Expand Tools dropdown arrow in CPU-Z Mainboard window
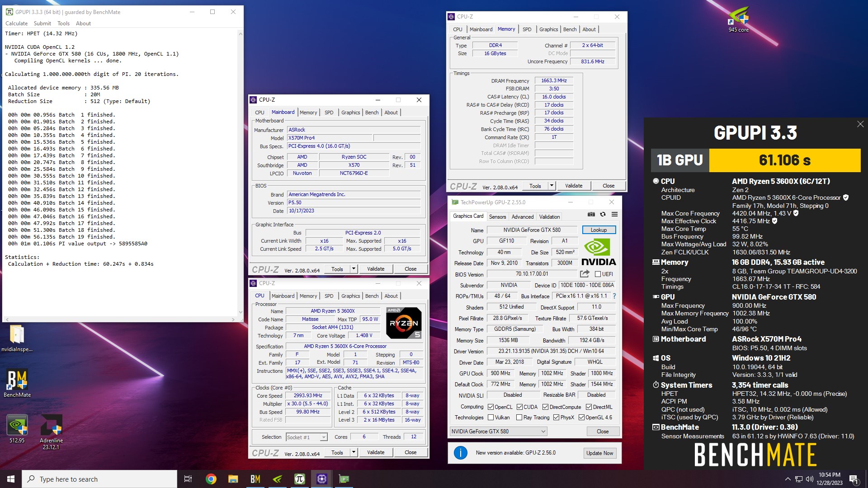The height and width of the screenshot is (488, 868). [354, 269]
